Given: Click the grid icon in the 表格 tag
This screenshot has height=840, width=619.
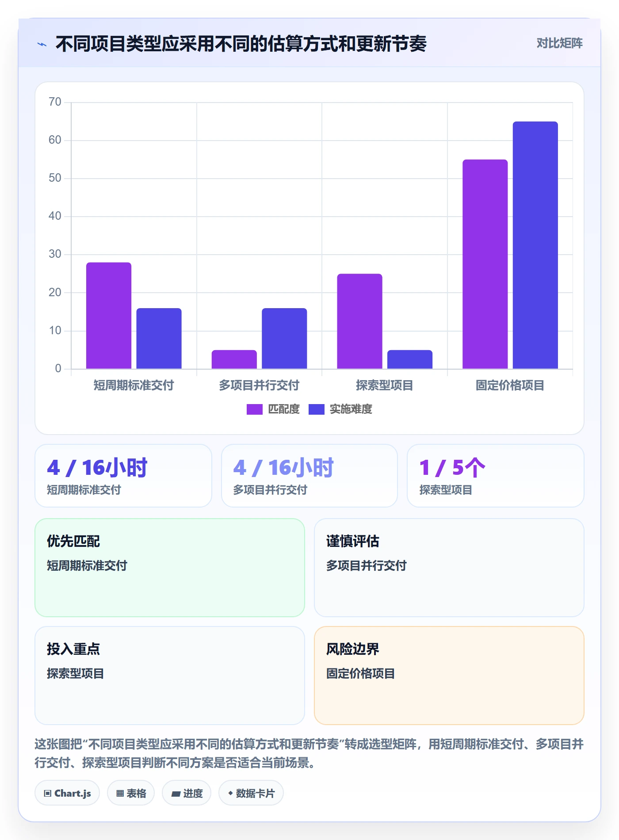Looking at the screenshot, I should point(120,793).
